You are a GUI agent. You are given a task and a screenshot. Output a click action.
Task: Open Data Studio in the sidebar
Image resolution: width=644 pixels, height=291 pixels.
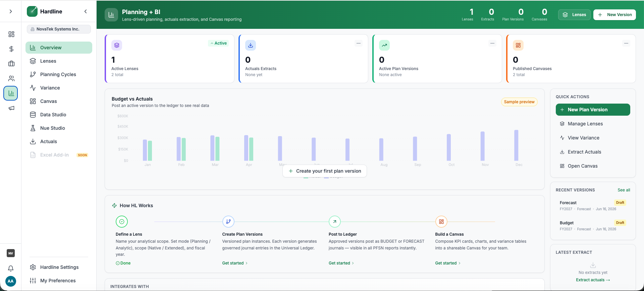click(59, 115)
